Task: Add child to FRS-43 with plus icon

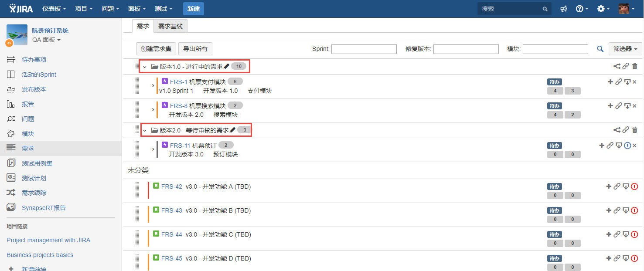Action: (x=609, y=210)
